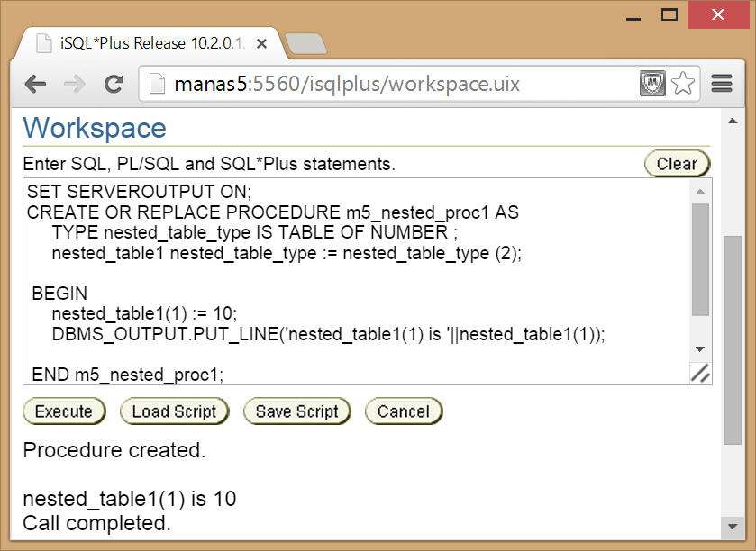Click the address bar URL field
This screenshot has width=756, height=551.
tap(396, 84)
